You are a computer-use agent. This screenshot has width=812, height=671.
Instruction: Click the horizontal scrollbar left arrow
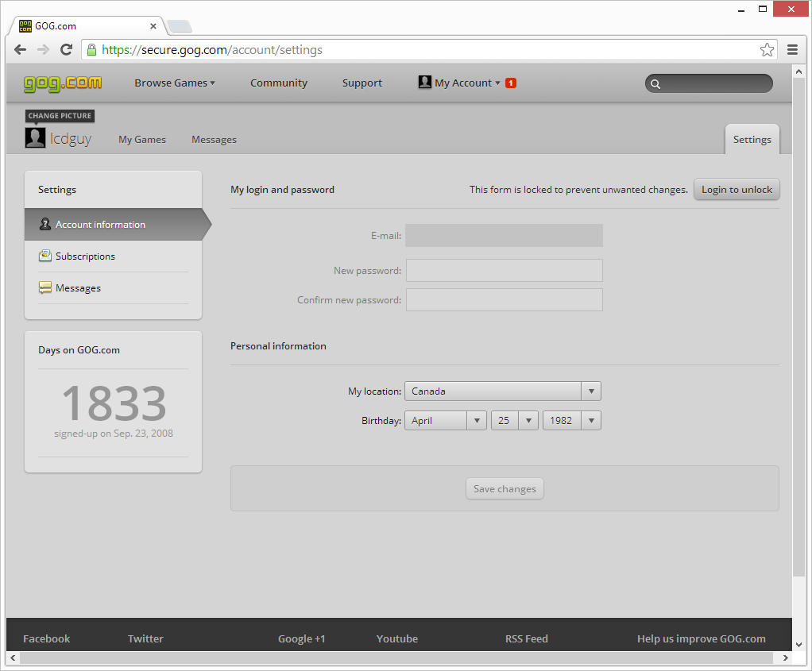13,658
